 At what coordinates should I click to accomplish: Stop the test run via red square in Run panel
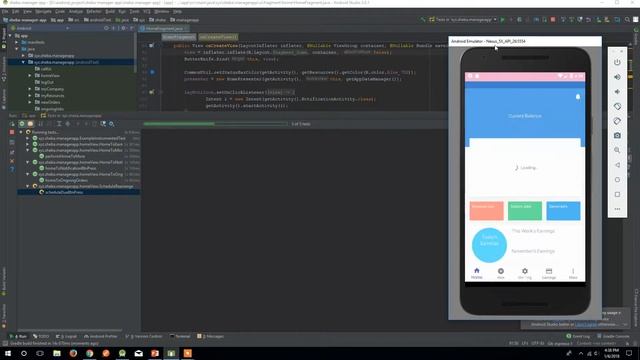pyautogui.click(x=12, y=132)
